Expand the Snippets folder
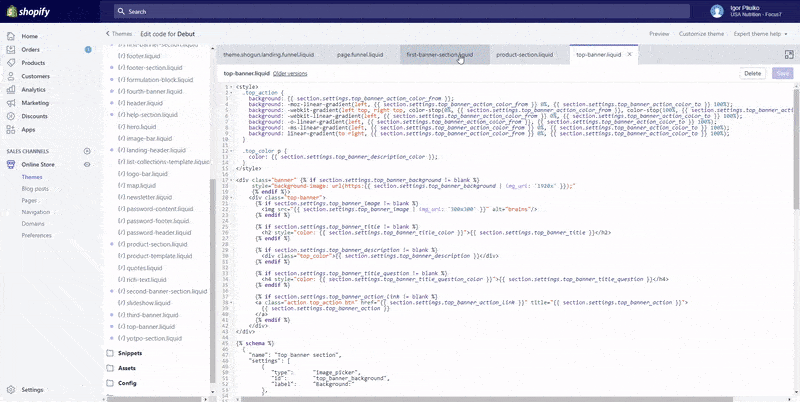800x402 pixels. [x=110, y=353]
